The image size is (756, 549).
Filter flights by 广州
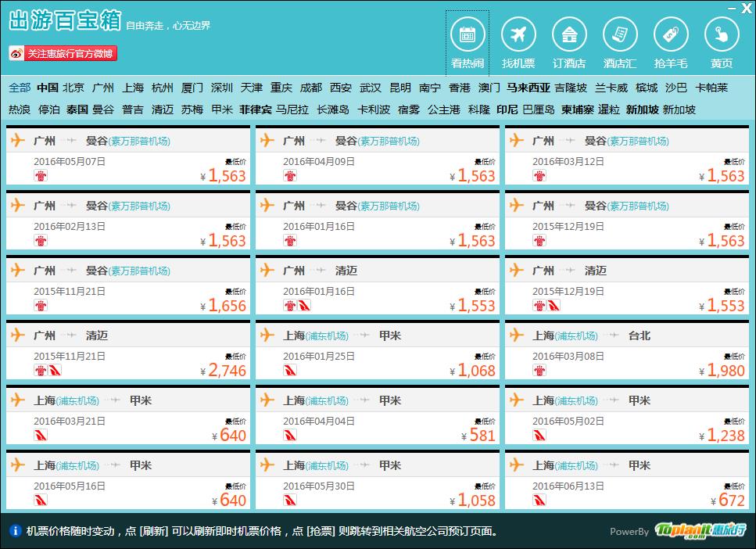[x=103, y=88]
